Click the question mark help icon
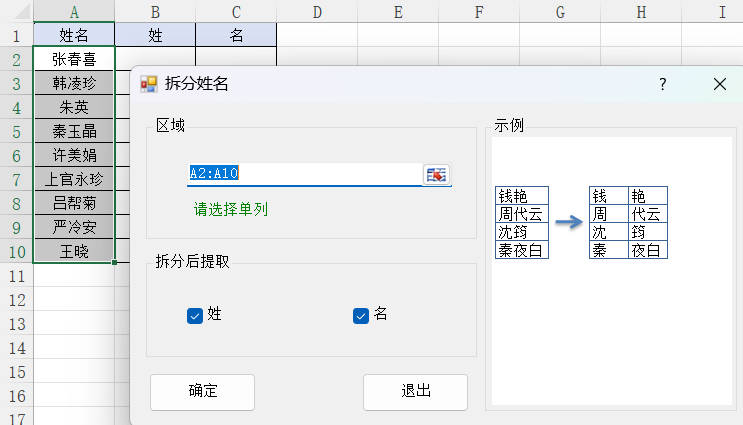This screenshot has height=425, width=743. tap(662, 84)
